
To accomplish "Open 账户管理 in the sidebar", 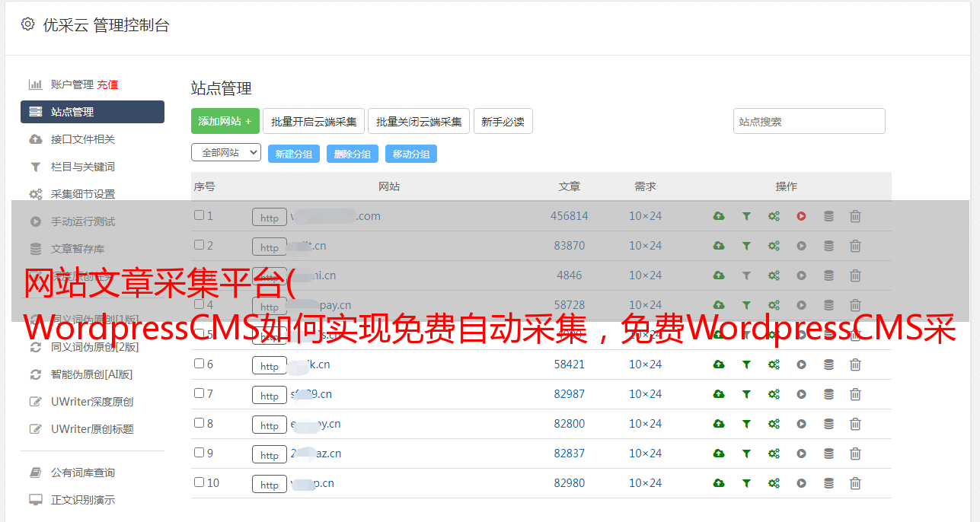I will pyautogui.click(x=72, y=84).
